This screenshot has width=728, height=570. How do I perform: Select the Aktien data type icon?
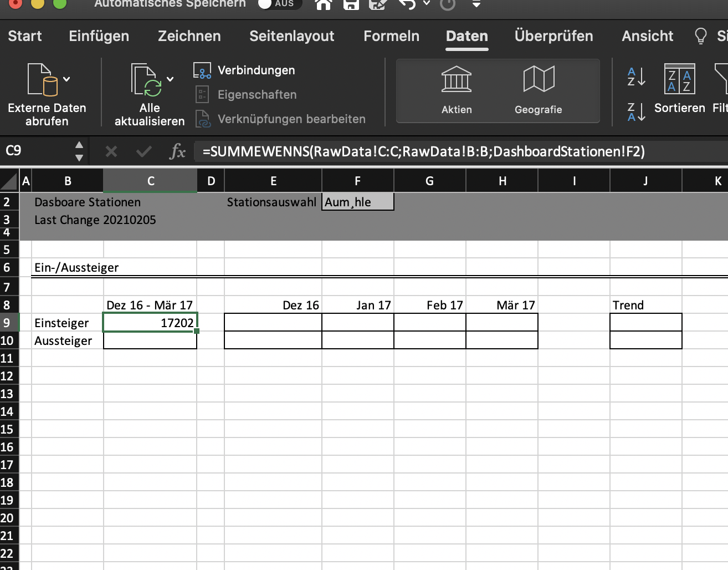pos(457,89)
